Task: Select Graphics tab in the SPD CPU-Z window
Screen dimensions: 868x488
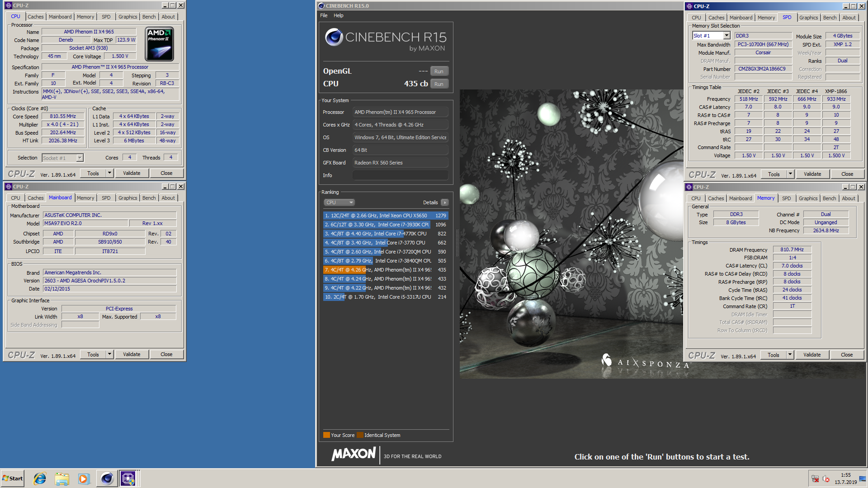Action: click(808, 18)
